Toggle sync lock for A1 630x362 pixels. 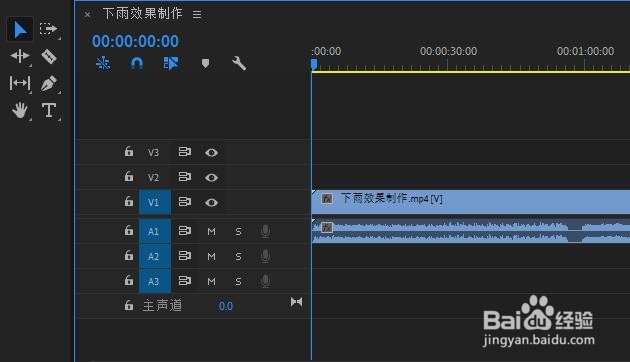pyautogui.click(x=184, y=231)
